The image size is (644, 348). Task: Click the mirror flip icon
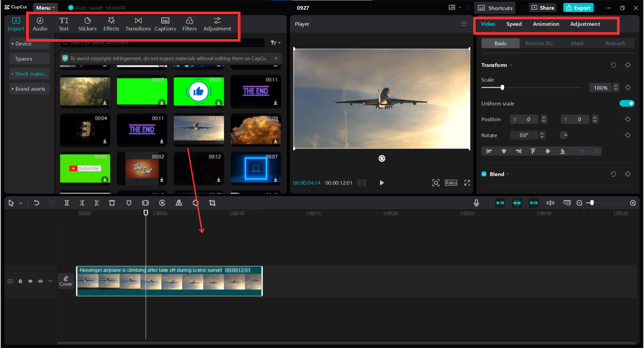[179, 203]
